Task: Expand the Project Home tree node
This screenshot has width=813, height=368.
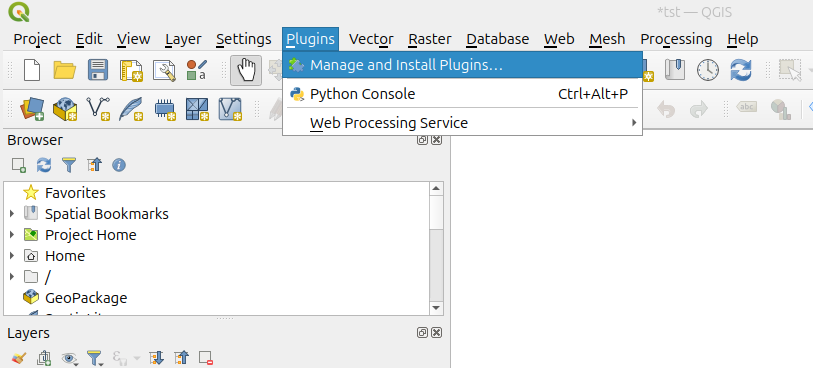Action: (x=12, y=235)
